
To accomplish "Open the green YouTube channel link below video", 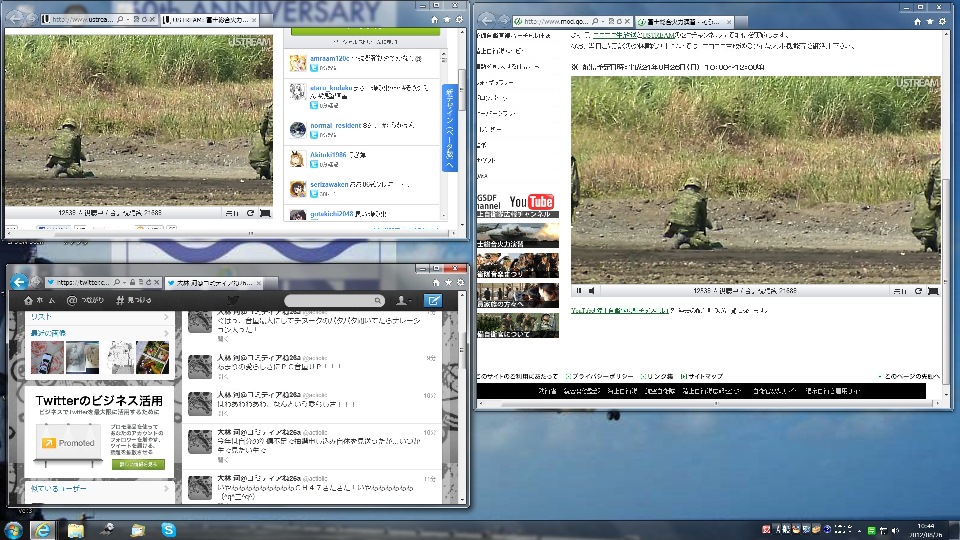I will coord(620,310).
